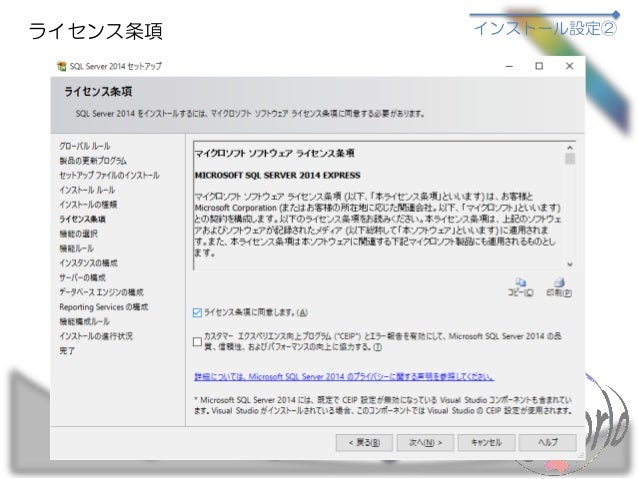
Task: Select 'インスタンスの構成' step in sidebar
Action: tap(88, 263)
